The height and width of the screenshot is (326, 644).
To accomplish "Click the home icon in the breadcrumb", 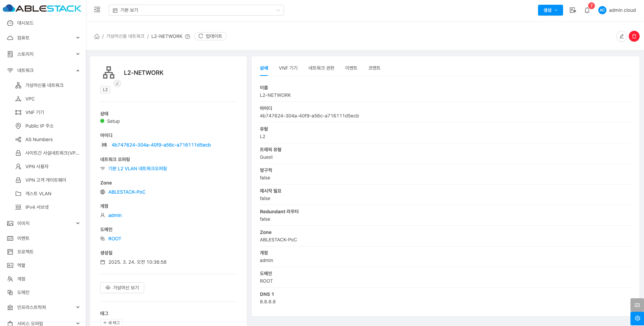I will pos(97,36).
